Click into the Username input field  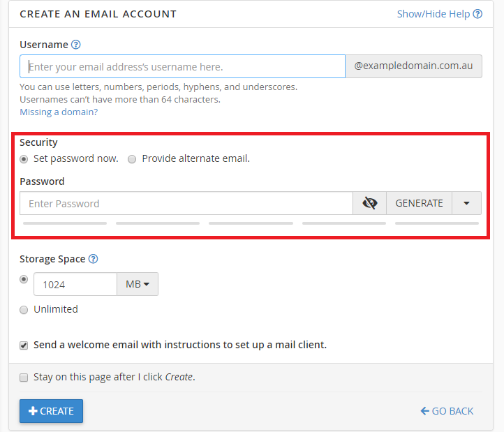[183, 67]
